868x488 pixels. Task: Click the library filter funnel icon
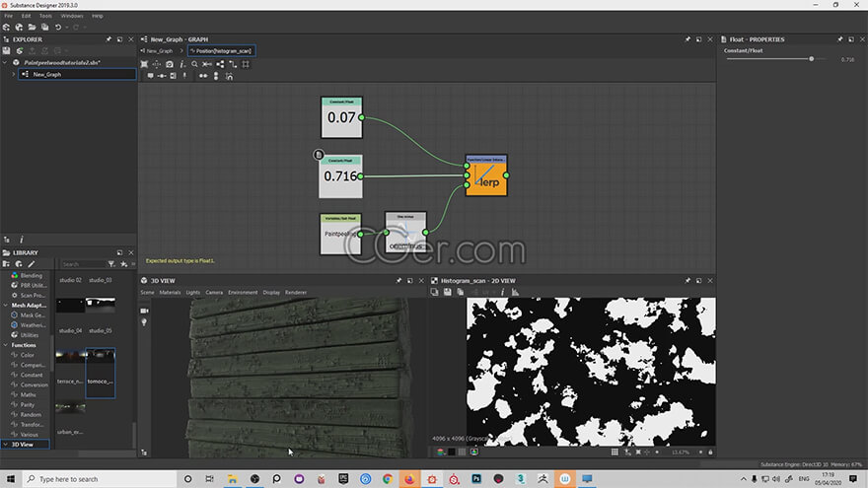point(111,264)
